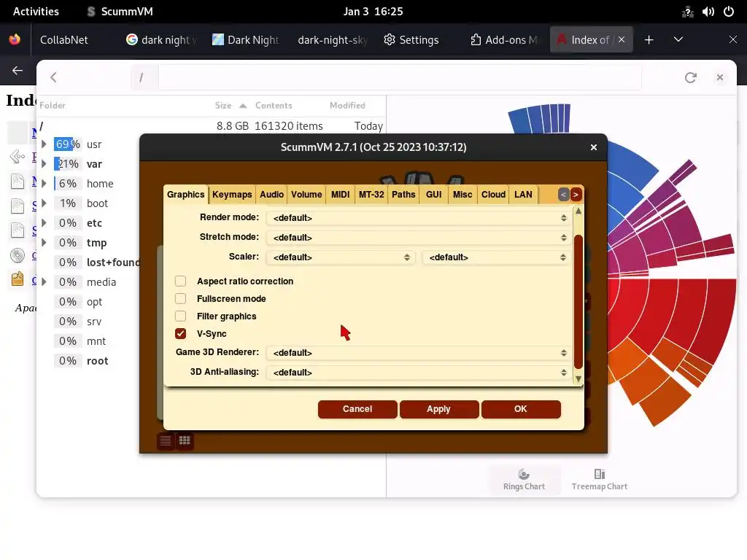
Task: Close the Index of tab
Action: pyautogui.click(x=622, y=39)
